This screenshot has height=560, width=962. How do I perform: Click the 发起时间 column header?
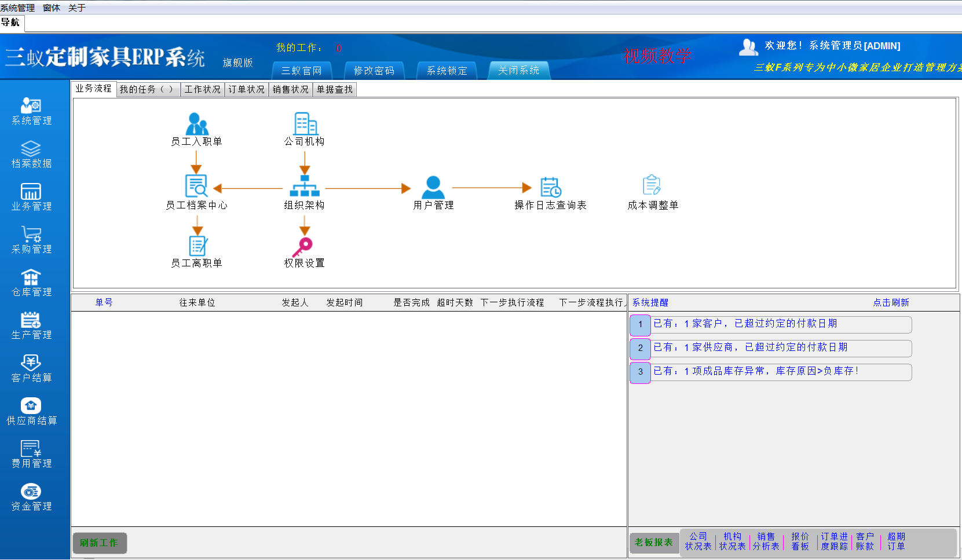click(345, 302)
